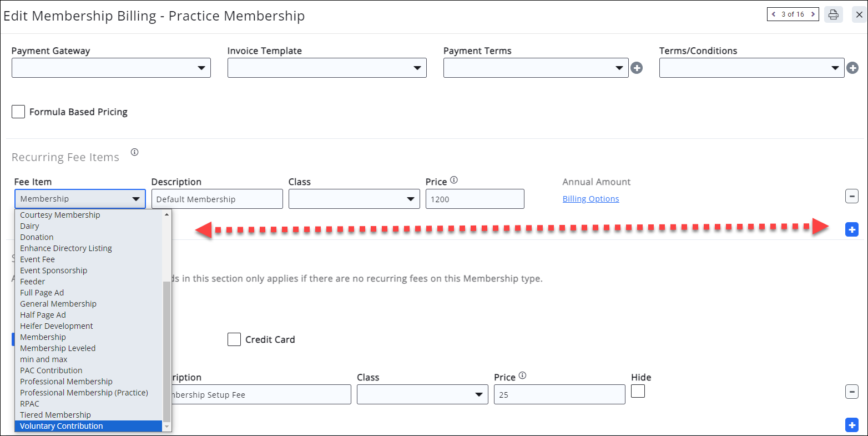
Task: Click the Price field showing 1200
Action: coord(475,199)
